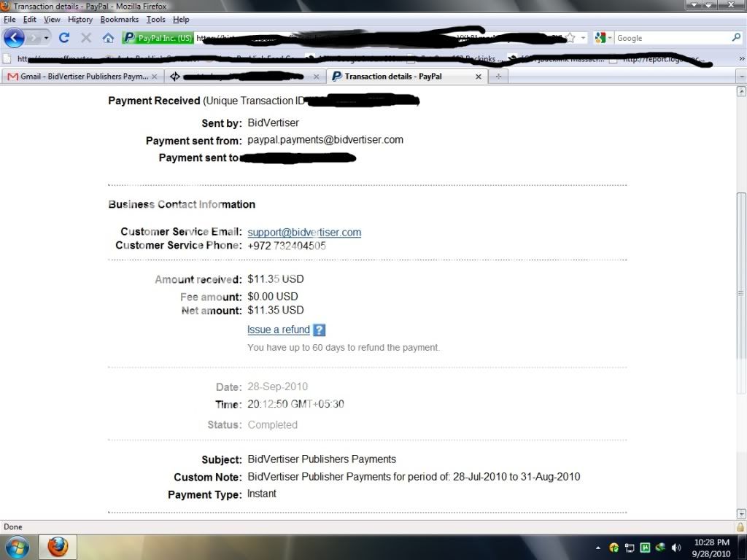The image size is (747, 560).
Task: Click the Windows Start orb
Action: tap(16, 547)
